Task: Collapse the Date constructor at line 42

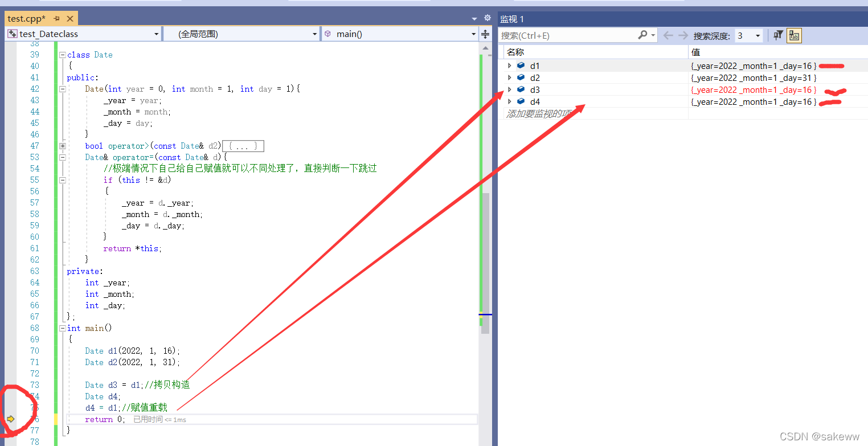Action: 63,89
